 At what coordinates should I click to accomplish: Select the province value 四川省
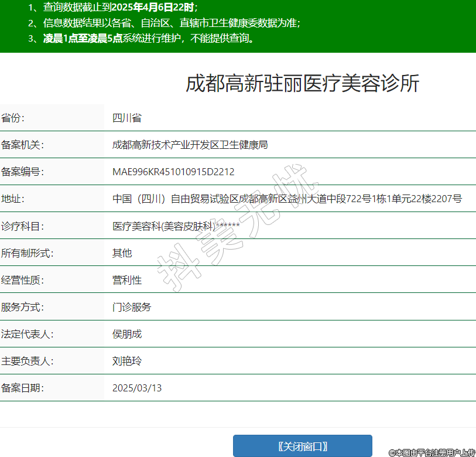pyautogui.click(x=127, y=118)
